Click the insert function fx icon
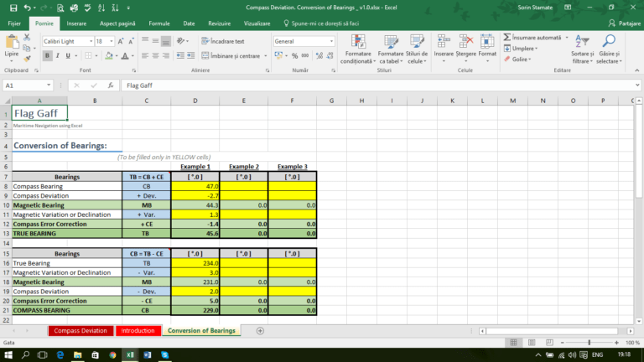 111,85
